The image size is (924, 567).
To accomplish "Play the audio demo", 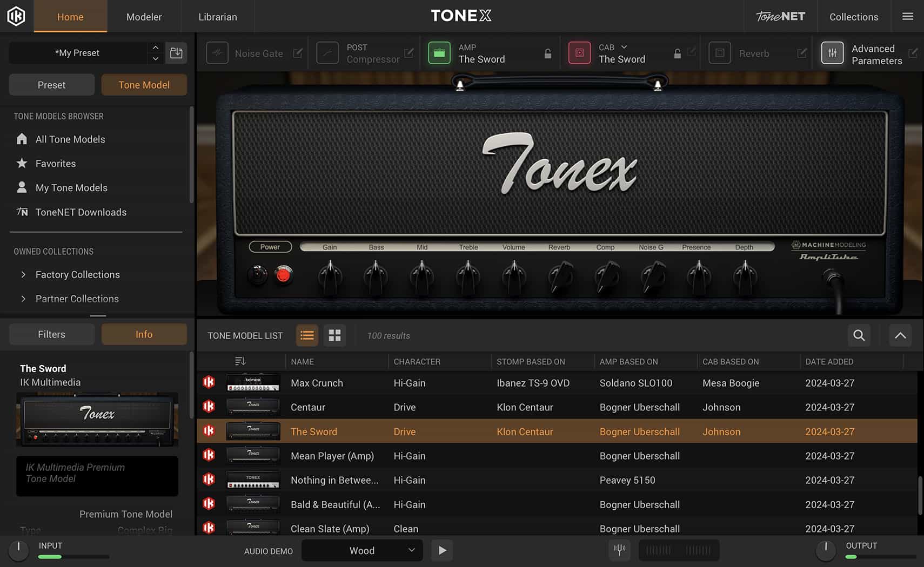I will 442,550.
